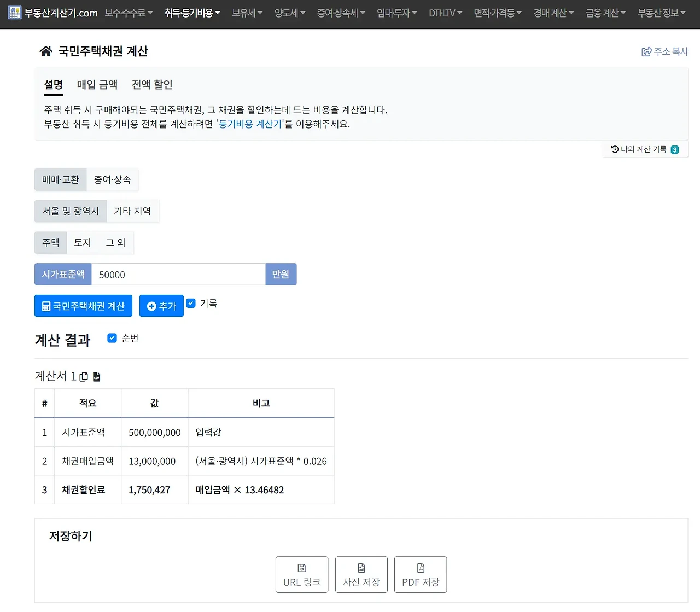Open the 전액 할인 tab
This screenshot has height=612, width=700.
click(x=151, y=84)
